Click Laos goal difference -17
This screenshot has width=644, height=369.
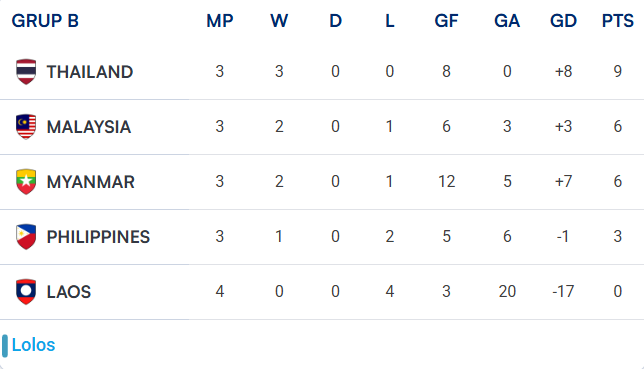(x=563, y=291)
